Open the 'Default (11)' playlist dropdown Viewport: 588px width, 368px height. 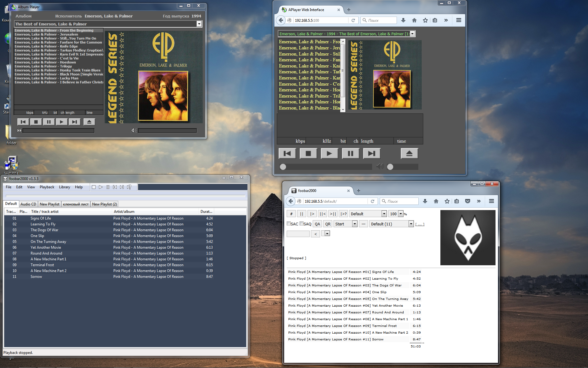coord(411,224)
